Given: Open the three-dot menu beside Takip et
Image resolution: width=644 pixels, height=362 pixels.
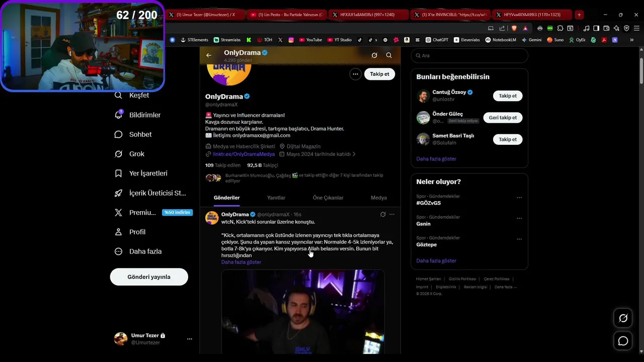Looking at the screenshot, I should 355,74.
